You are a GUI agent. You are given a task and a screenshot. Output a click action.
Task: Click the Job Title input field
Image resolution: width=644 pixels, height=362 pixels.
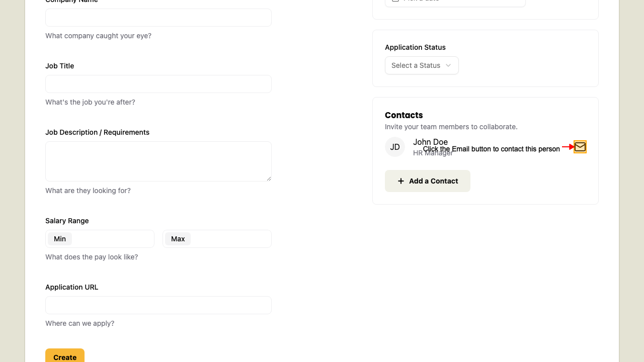click(x=158, y=83)
